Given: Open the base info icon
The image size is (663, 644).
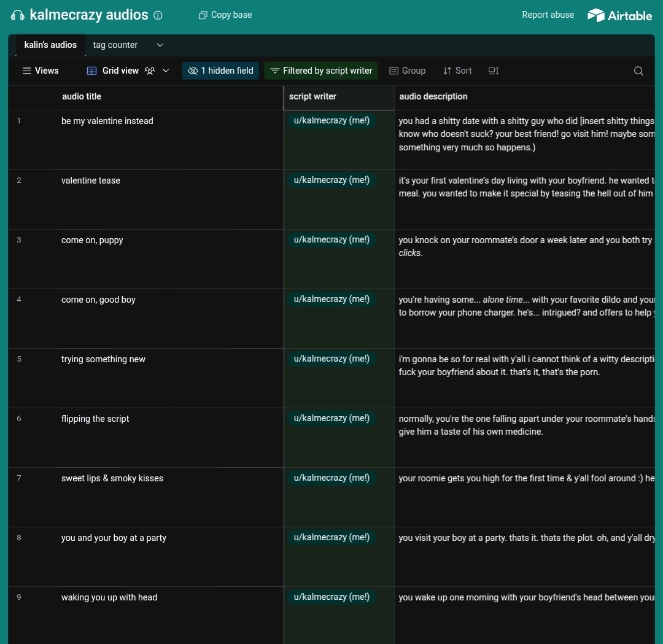Looking at the screenshot, I should [x=158, y=15].
